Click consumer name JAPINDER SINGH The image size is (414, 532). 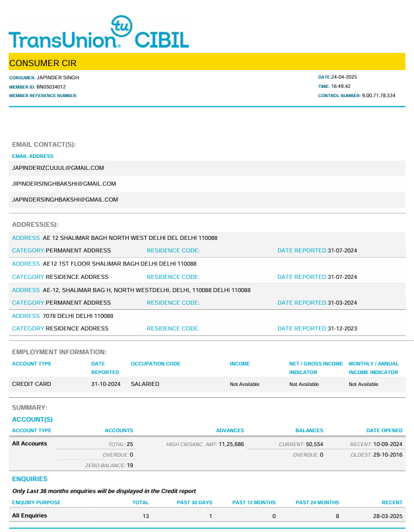(57, 78)
